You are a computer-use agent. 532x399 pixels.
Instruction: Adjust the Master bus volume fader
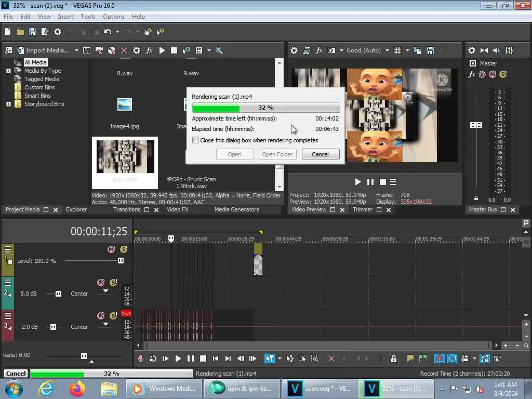pyautogui.click(x=476, y=125)
